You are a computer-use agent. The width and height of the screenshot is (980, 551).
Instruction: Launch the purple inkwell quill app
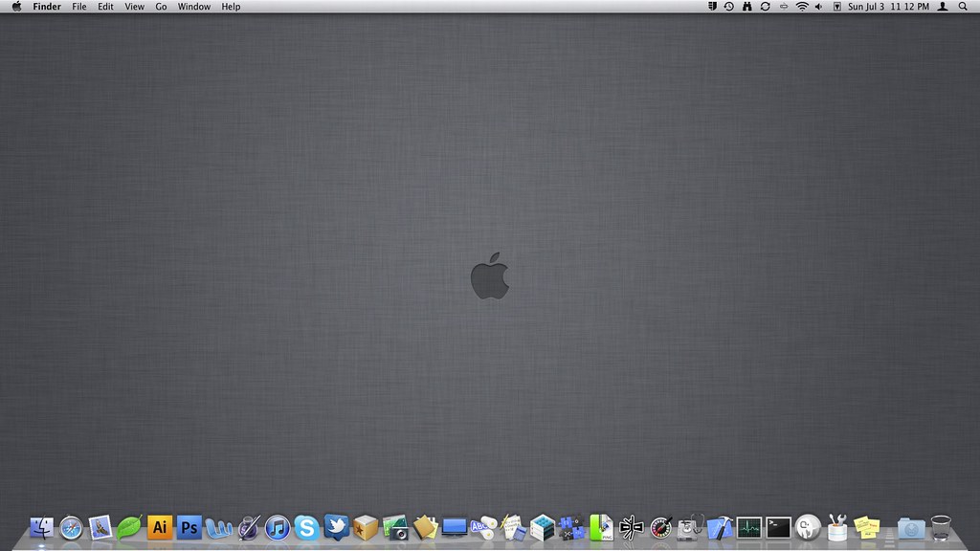click(x=248, y=528)
